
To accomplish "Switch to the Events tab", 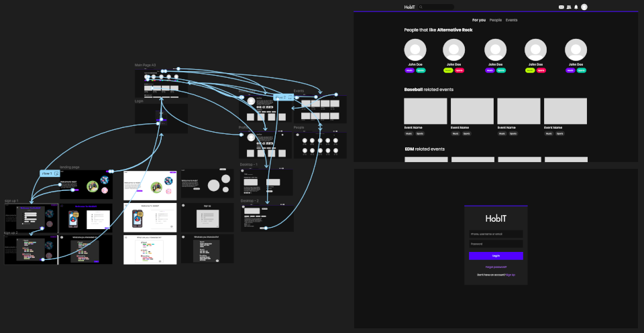I will [x=511, y=20].
